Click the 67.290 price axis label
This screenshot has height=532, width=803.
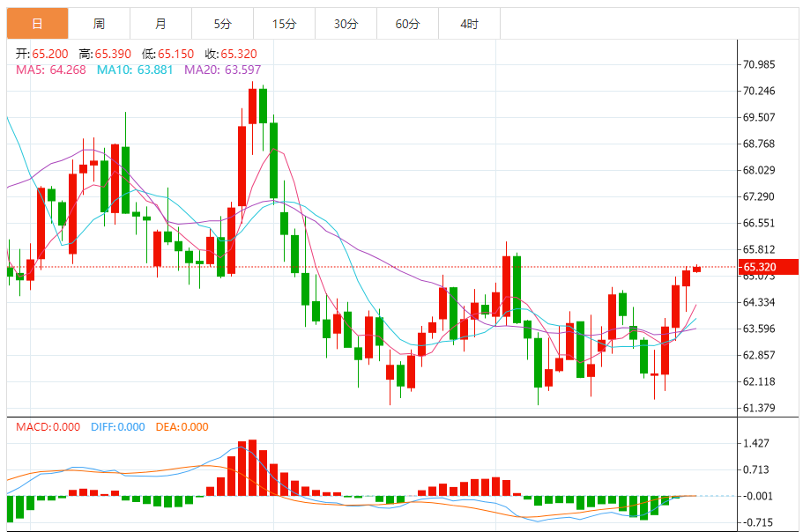759,196
